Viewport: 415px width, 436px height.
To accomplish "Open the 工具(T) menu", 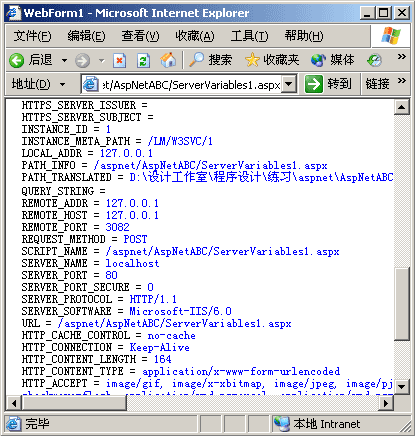I will point(249,36).
